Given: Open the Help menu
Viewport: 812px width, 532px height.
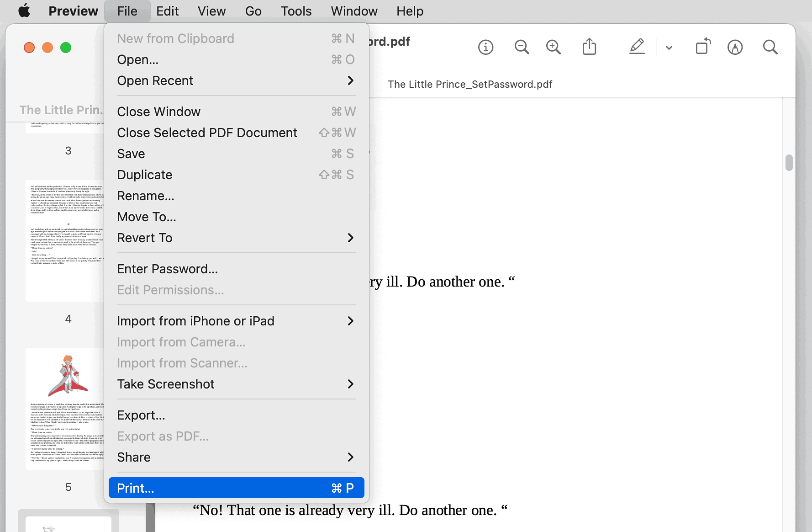Looking at the screenshot, I should [x=410, y=11].
